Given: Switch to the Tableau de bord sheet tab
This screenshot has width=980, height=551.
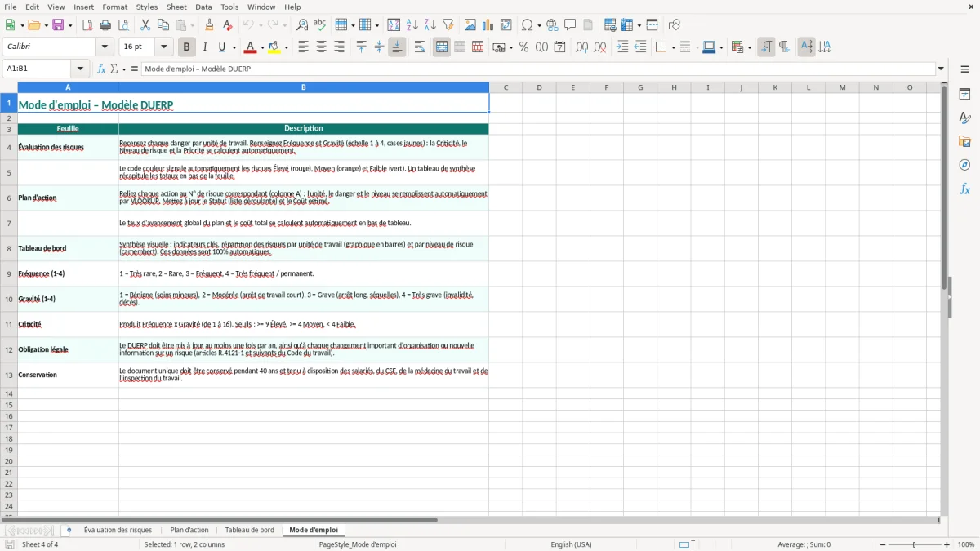Looking at the screenshot, I should coord(250,530).
